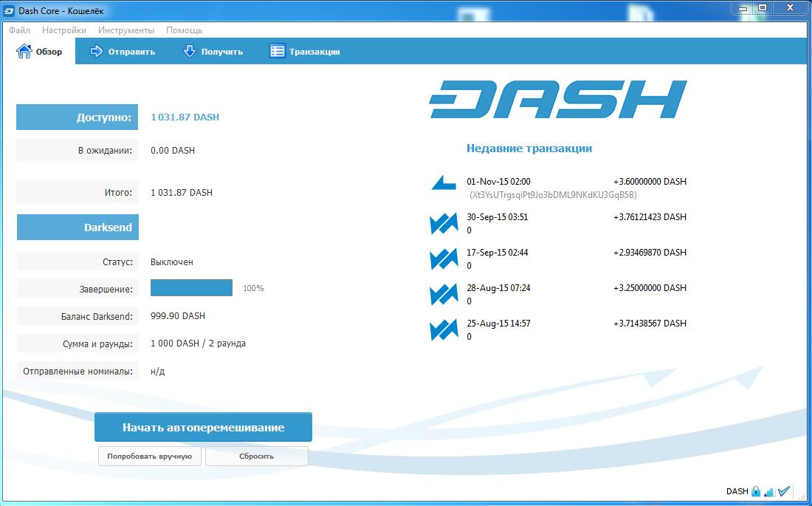
Task: Click the mined icon beside 28-Aug-15 transaction
Action: [x=444, y=295]
